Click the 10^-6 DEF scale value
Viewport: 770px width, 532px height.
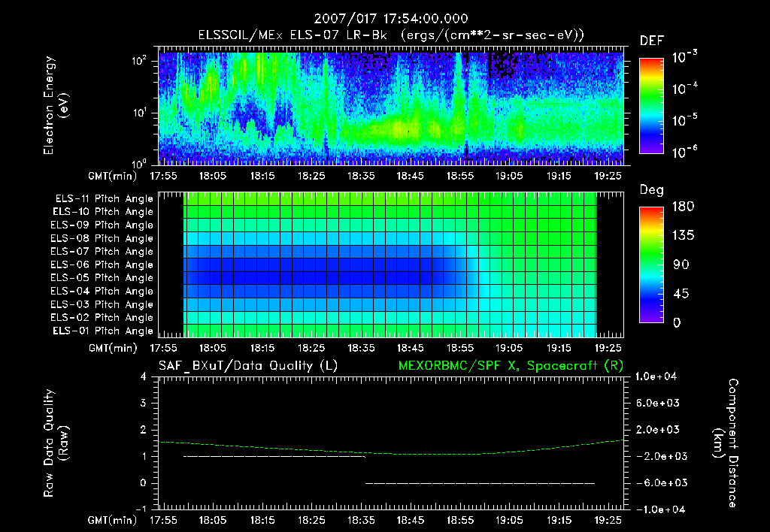click(684, 152)
